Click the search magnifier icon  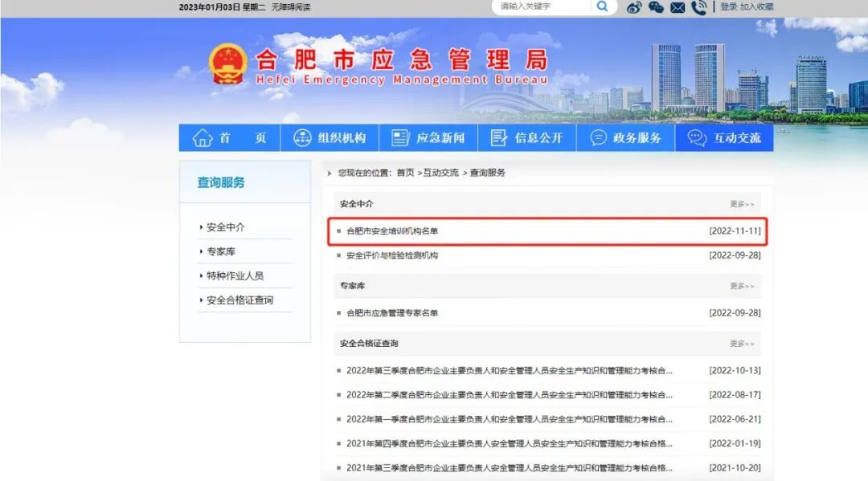click(x=602, y=7)
